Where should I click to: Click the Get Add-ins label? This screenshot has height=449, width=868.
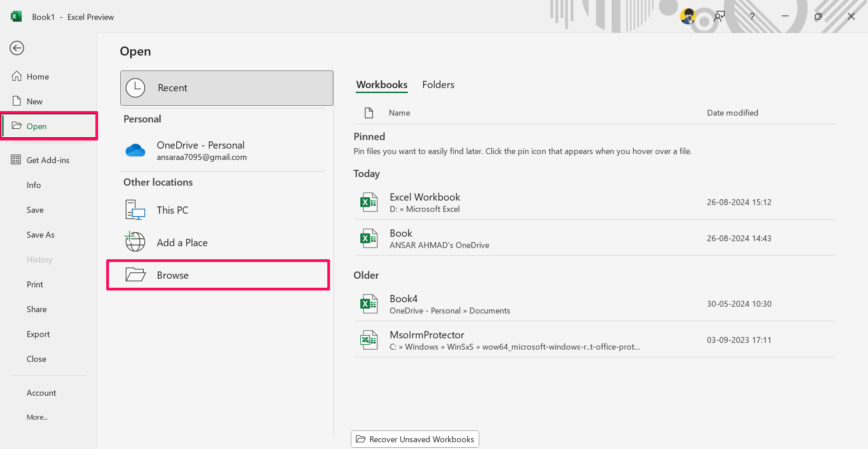pos(48,160)
